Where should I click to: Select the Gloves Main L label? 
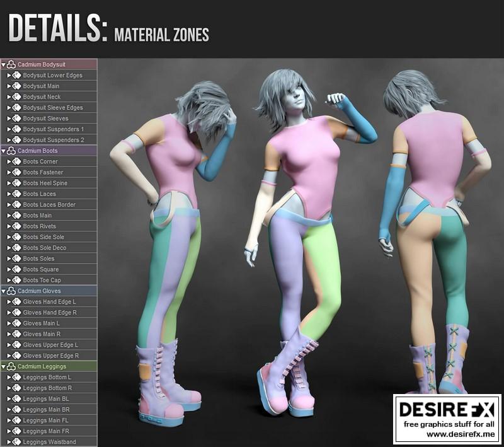click(x=41, y=323)
